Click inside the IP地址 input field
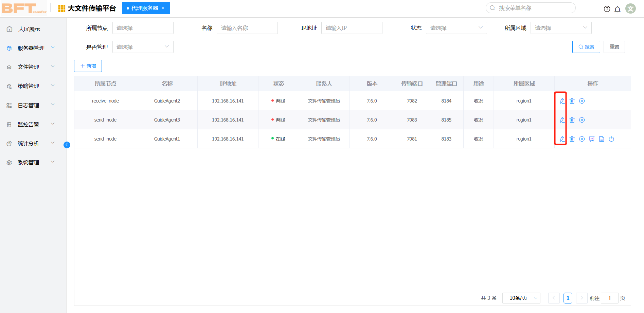Viewport: 644px width, 313px height. 352,27
